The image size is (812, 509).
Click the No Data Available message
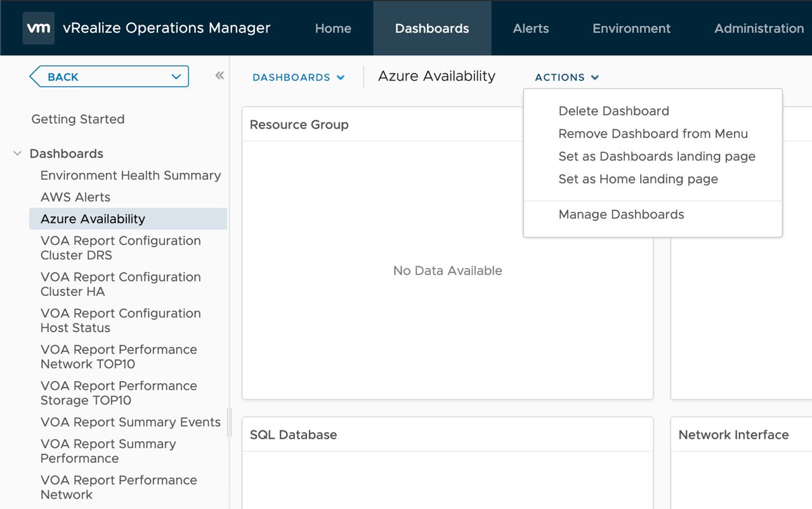448,271
